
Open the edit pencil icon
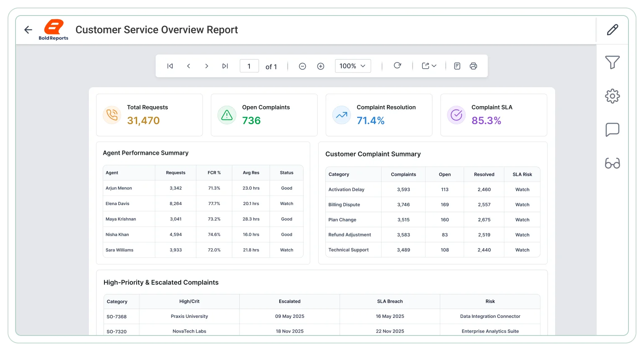click(x=613, y=30)
